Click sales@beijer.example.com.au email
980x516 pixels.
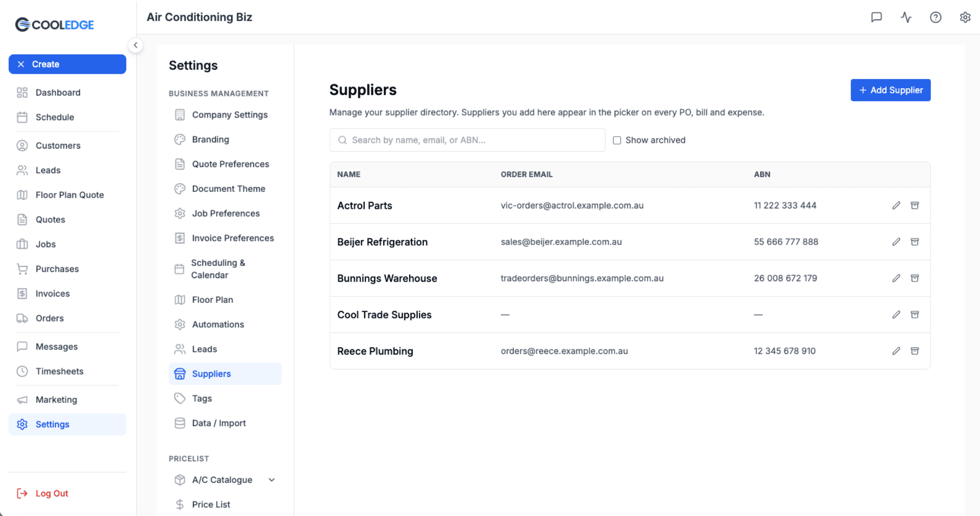pos(561,241)
